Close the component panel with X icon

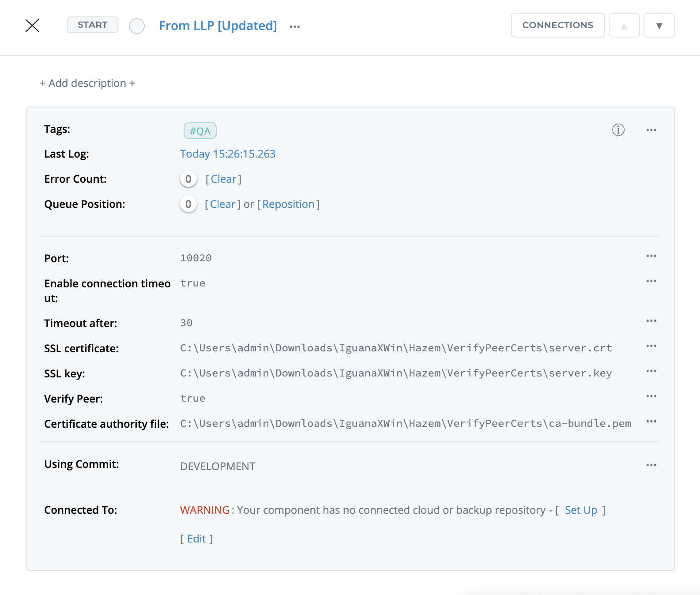click(x=32, y=26)
